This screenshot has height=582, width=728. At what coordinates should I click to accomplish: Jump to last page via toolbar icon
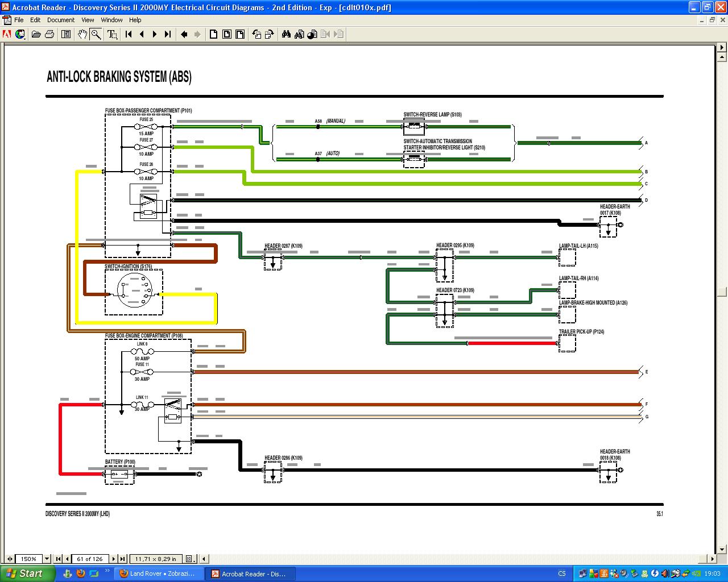click(168, 34)
